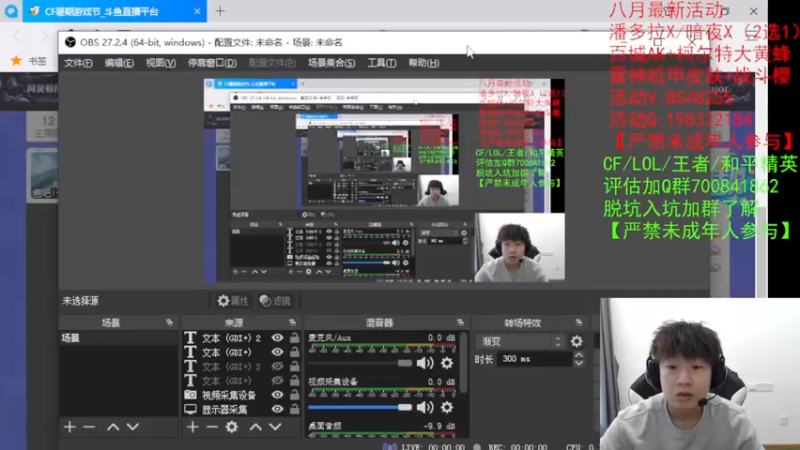
Task: Open the 工具(T) menu
Action: tap(382, 63)
